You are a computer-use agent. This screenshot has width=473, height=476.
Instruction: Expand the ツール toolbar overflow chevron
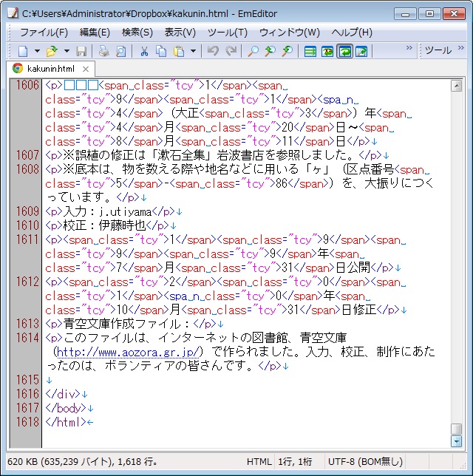(461, 47)
